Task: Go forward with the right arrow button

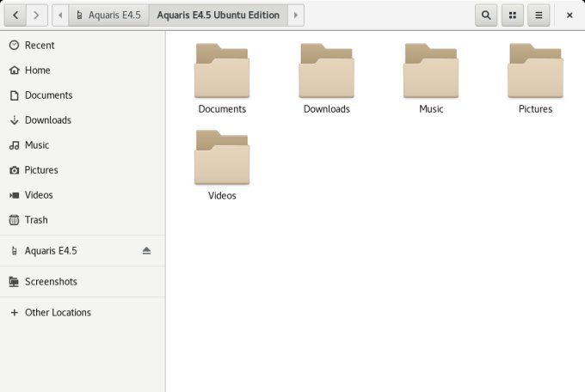Action: click(x=36, y=15)
